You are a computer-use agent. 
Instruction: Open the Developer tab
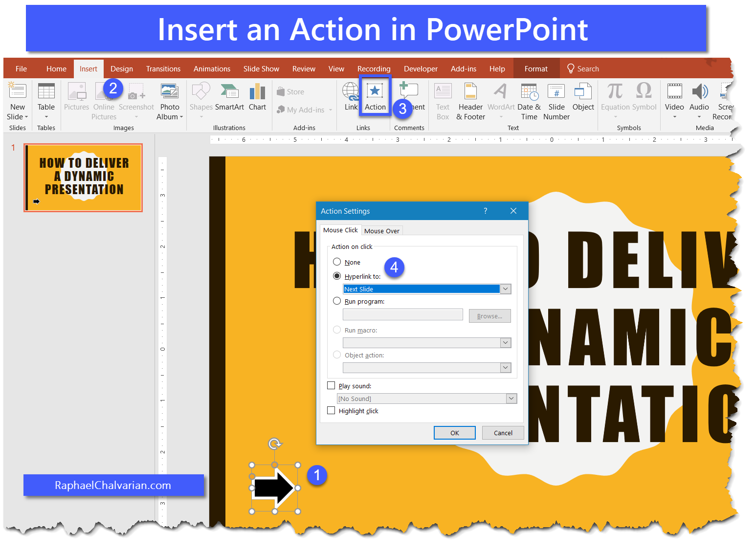pos(421,69)
